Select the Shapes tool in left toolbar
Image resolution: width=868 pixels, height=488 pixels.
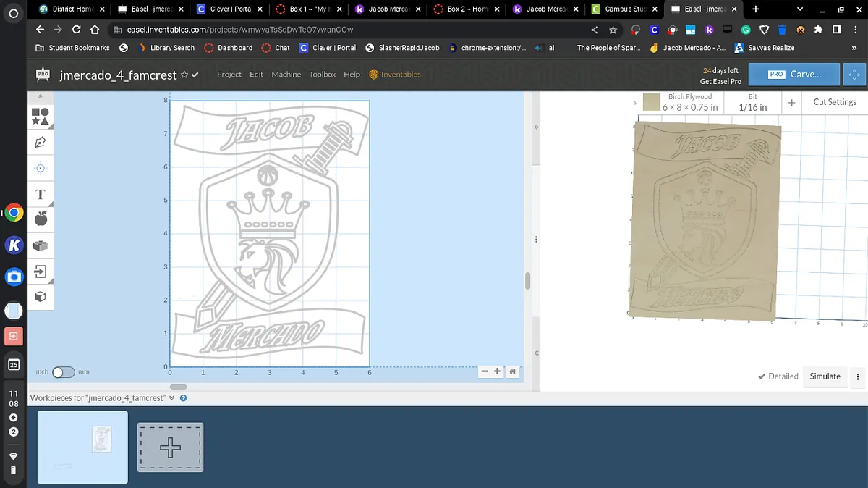41,116
